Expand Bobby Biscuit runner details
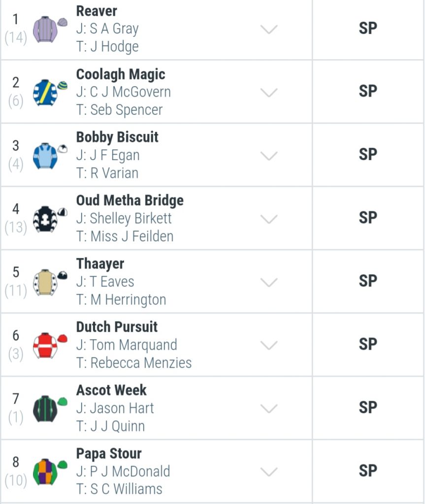This screenshot has width=425, height=504. 269,156
